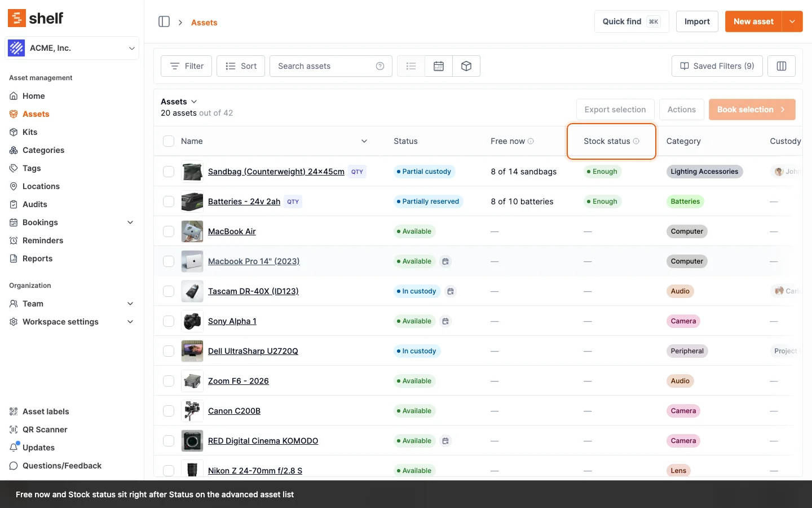Click the Lighting Accessories category badge
The width and height of the screenshot is (812, 508).
[x=704, y=172]
